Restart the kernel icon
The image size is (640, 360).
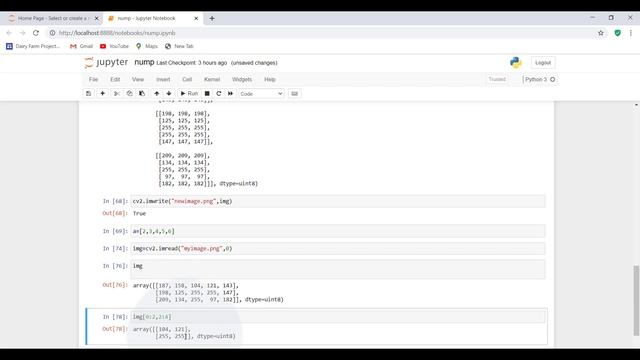[219, 93]
